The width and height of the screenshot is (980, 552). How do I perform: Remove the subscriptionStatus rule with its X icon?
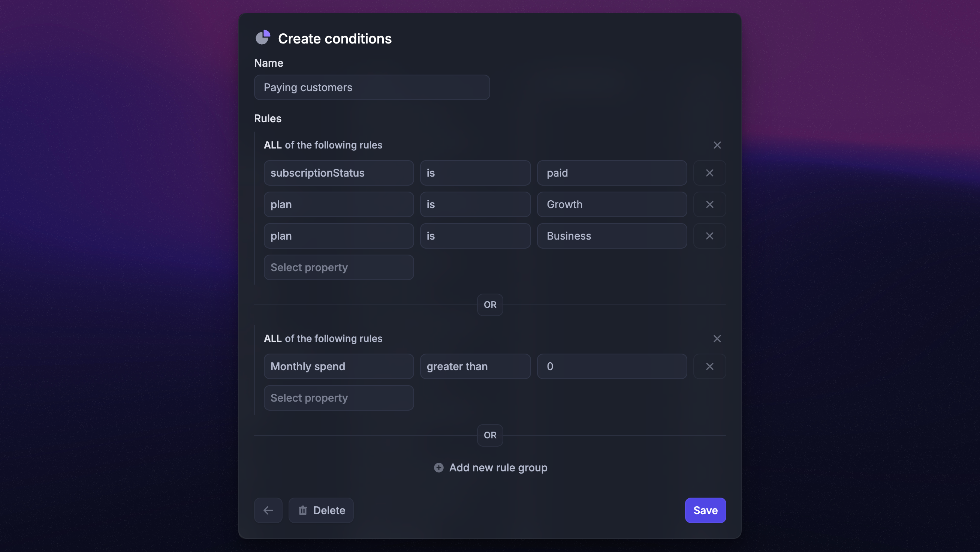tap(709, 173)
